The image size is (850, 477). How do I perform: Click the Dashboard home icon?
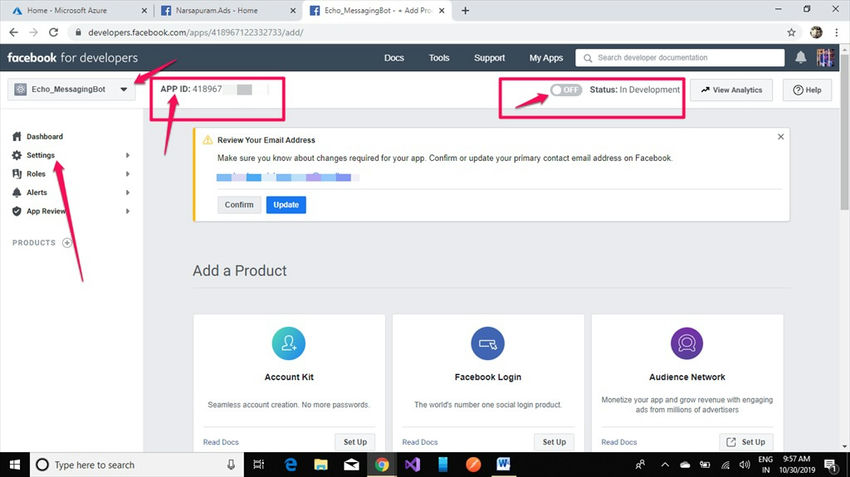[x=17, y=137]
